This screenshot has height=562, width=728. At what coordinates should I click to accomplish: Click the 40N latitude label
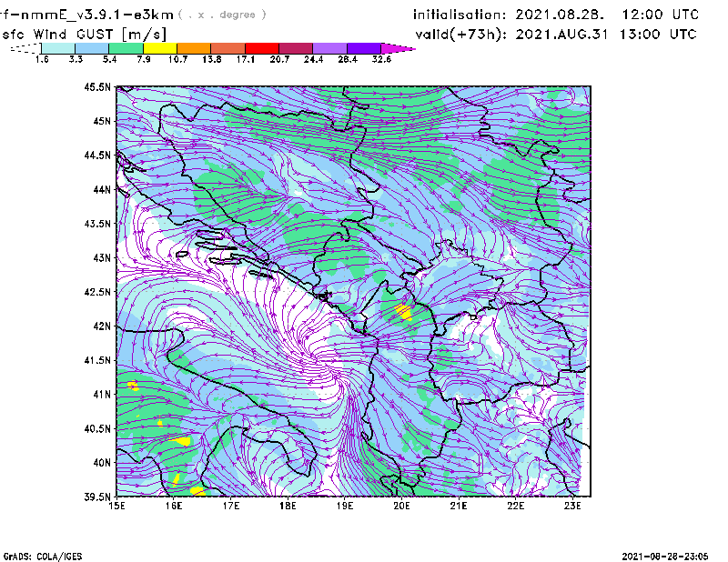(x=102, y=463)
